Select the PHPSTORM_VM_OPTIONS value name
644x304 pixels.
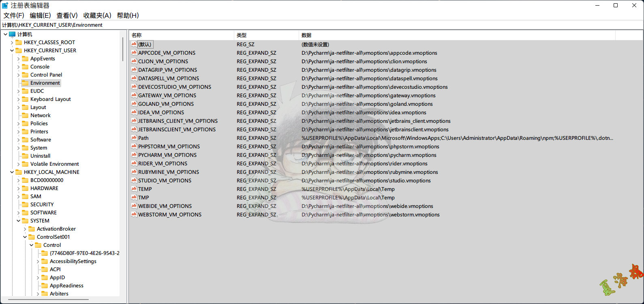[169, 146]
